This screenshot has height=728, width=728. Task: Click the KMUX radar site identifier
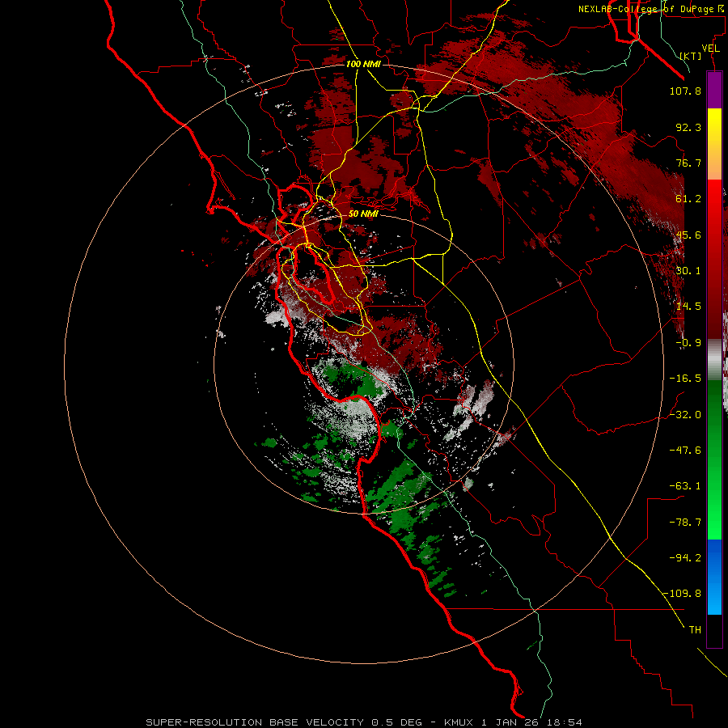(459, 722)
